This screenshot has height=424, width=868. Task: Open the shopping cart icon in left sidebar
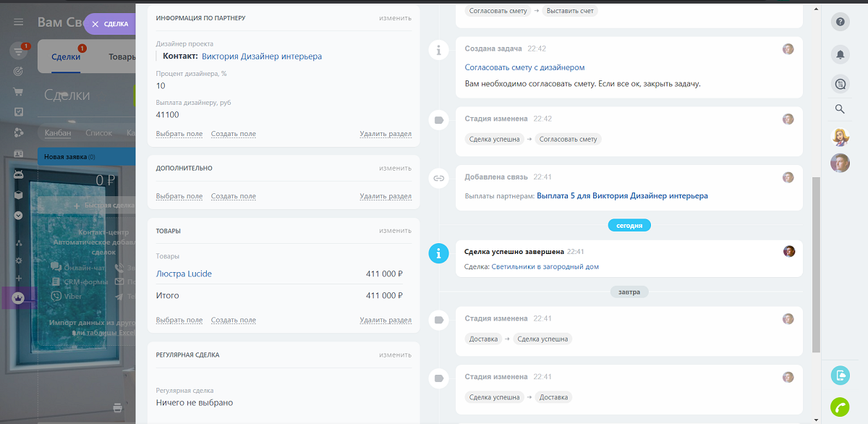[x=19, y=92]
